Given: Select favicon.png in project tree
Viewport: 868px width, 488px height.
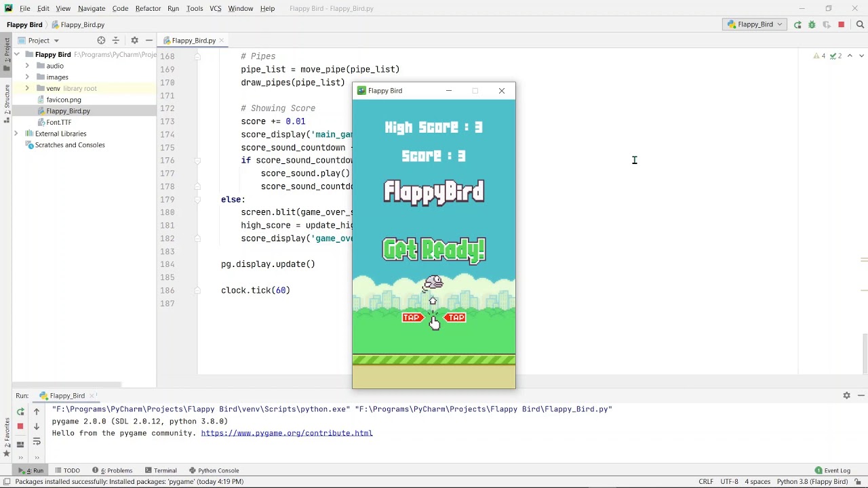Looking at the screenshot, I should (64, 100).
